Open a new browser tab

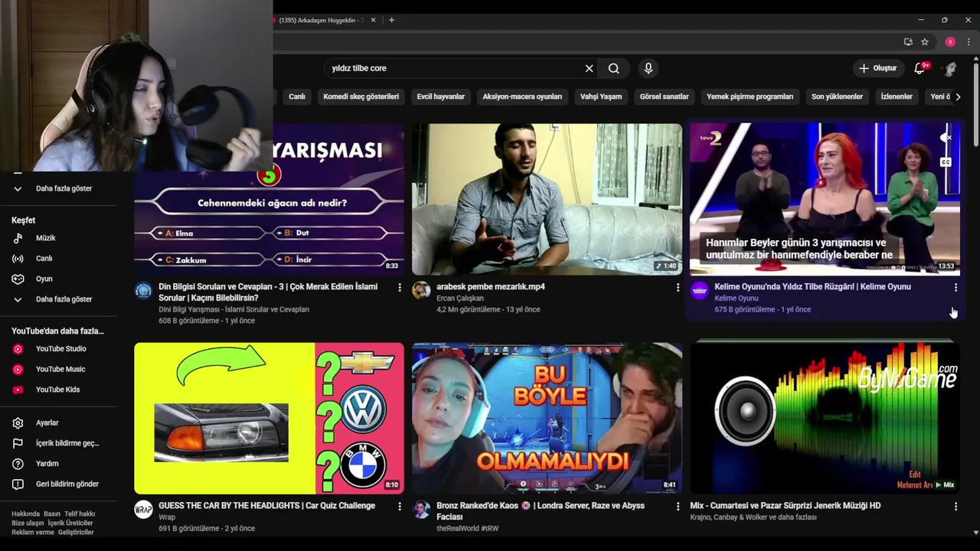click(x=391, y=20)
